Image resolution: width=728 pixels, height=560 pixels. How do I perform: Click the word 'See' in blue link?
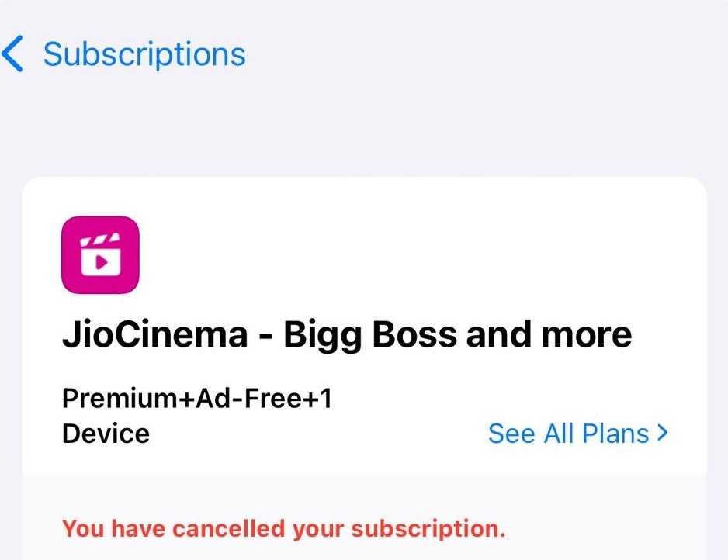pos(511,434)
